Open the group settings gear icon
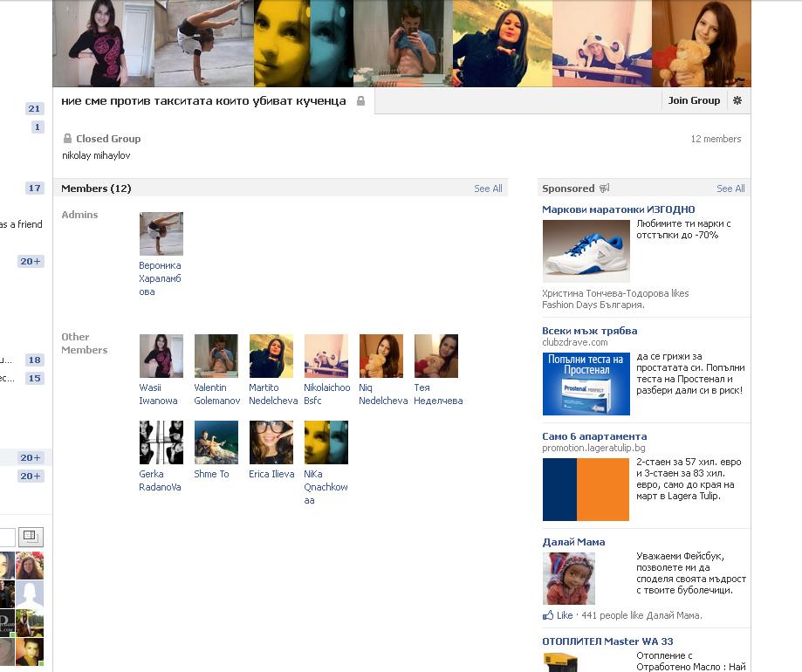Viewport: 802px width, 672px height. coord(737,100)
